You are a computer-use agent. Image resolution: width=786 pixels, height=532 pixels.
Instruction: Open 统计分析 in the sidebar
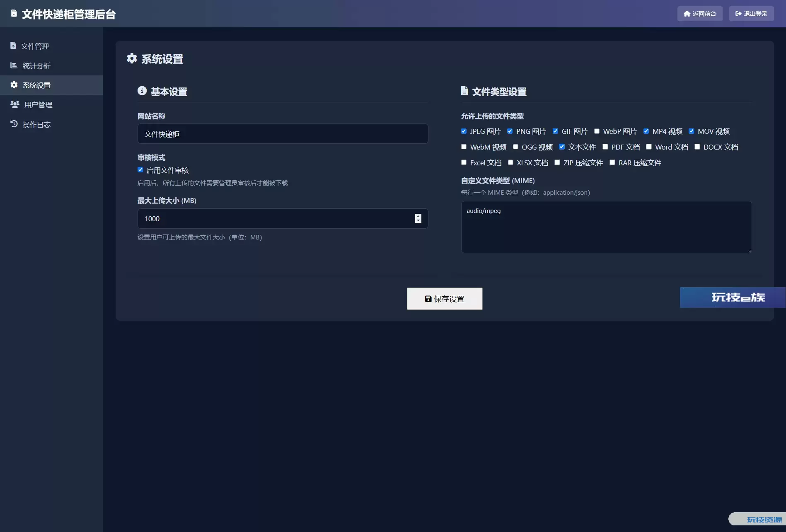51,65
